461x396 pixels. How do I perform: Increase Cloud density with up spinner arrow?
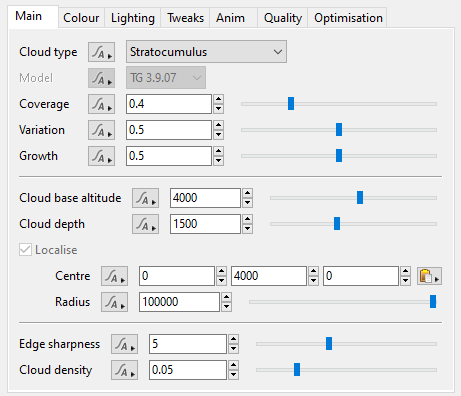click(233, 365)
